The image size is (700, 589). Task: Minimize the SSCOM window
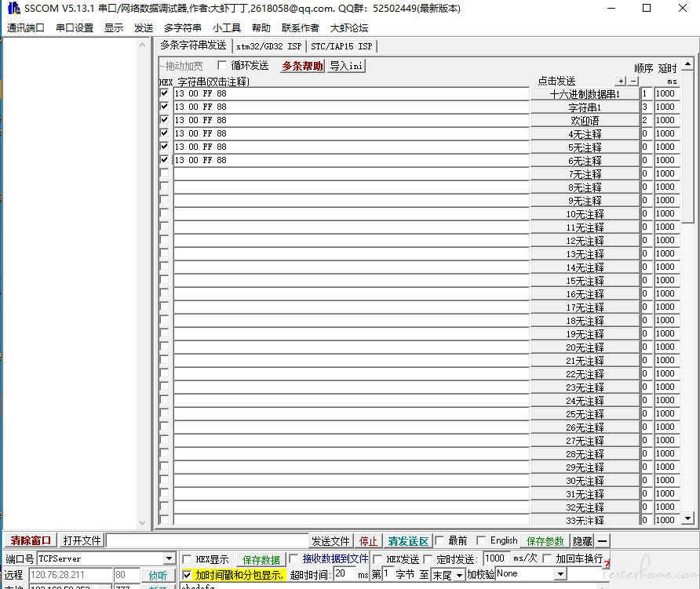(611, 8)
